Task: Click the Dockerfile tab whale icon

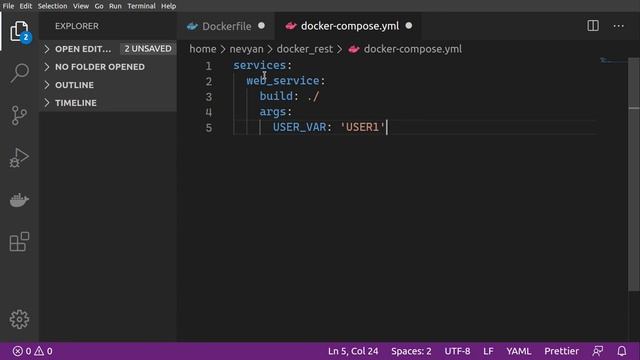Action: click(192, 27)
